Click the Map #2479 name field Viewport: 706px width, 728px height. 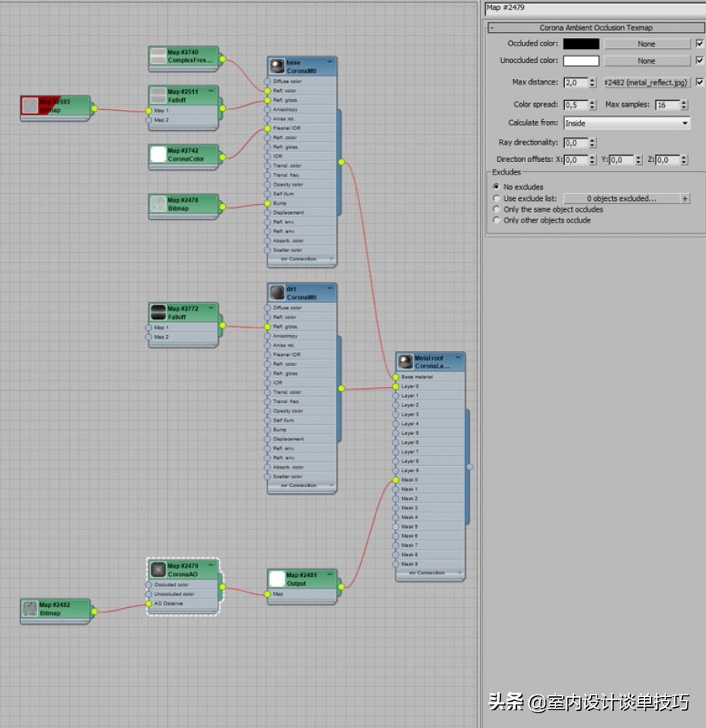[596, 8]
